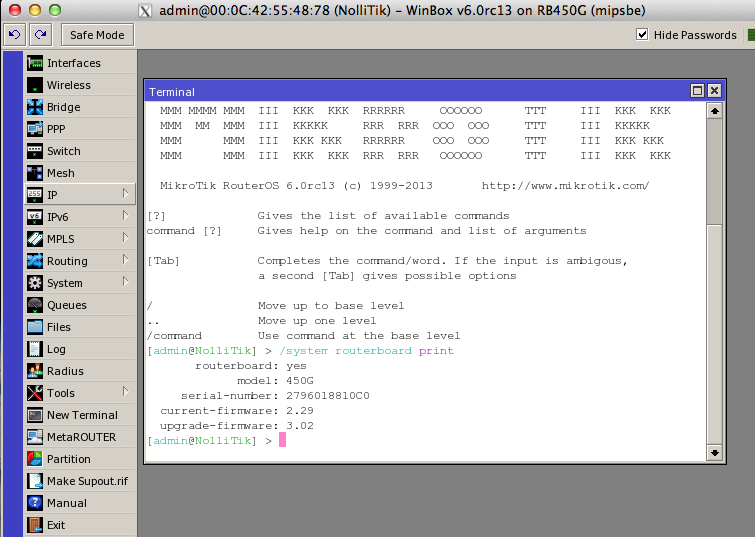Click the IP 255 icon
Viewport: 755px width, 537px height.
(35, 195)
